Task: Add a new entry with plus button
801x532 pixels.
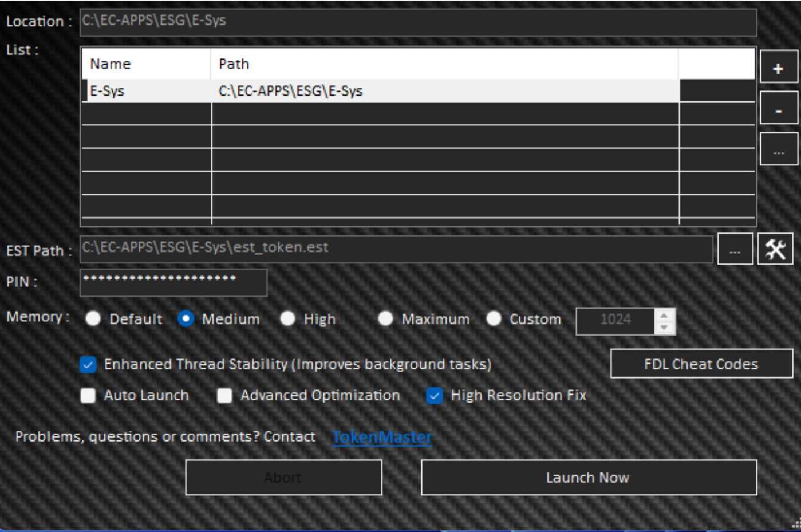Action: 778,69
